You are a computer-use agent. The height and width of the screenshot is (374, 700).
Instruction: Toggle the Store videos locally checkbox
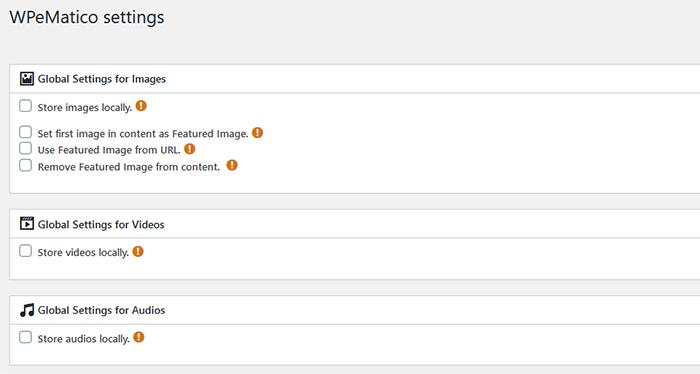coord(25,251)
